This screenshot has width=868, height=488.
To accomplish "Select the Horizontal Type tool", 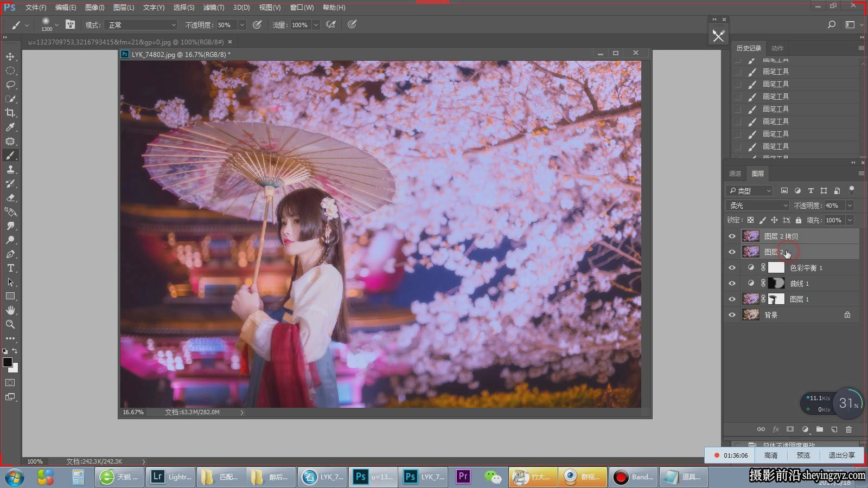I will (x=10, y=268).
